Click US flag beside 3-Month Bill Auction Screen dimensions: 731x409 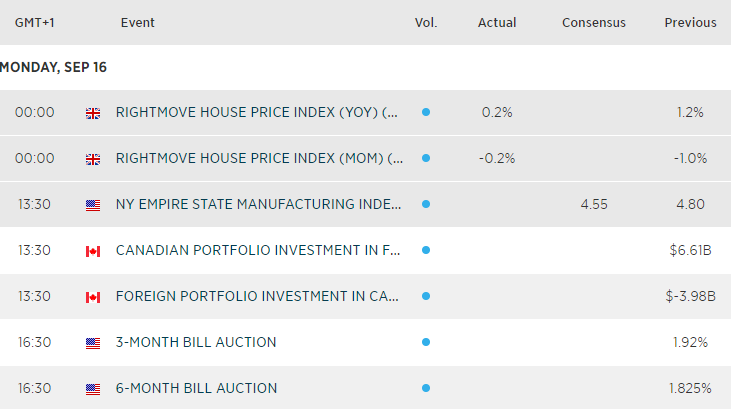click(x=93, y=343)
